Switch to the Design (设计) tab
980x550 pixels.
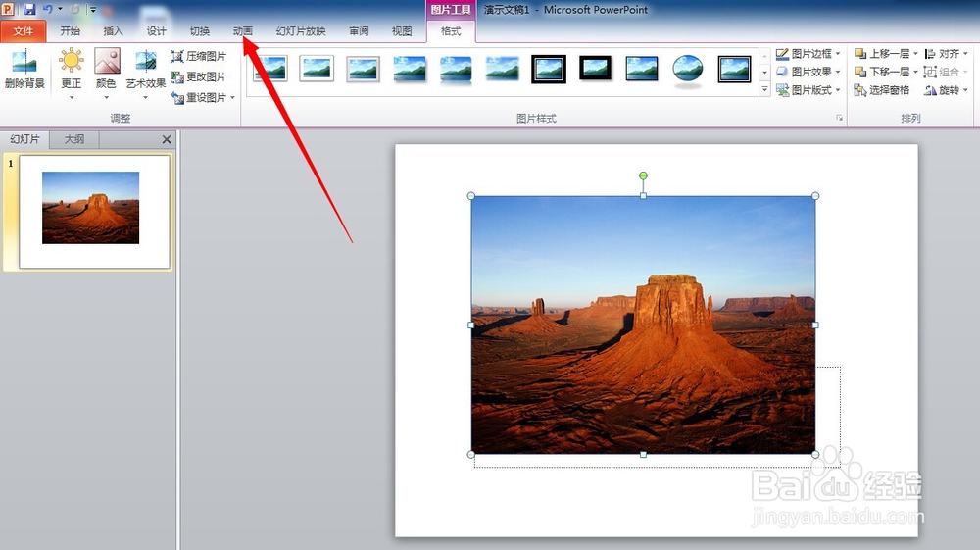tap(156, 31)
